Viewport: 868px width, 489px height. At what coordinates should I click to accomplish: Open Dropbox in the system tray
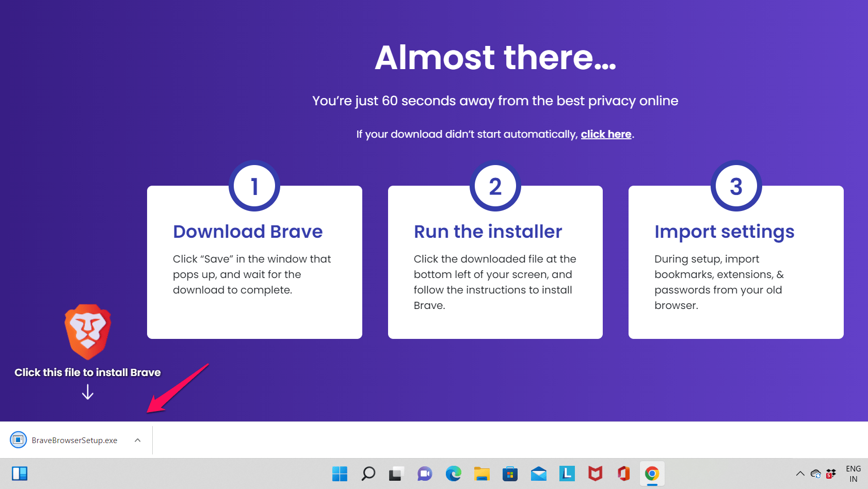coord(831,474)
